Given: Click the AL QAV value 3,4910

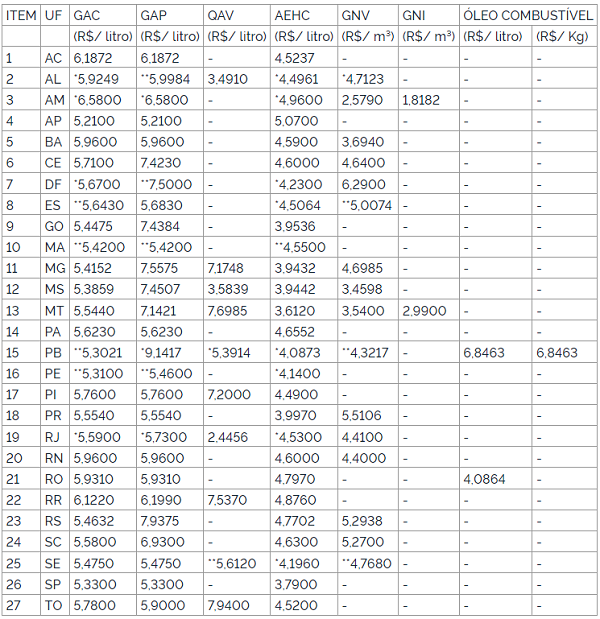Looking at the screenshot, I should [227, 79].
